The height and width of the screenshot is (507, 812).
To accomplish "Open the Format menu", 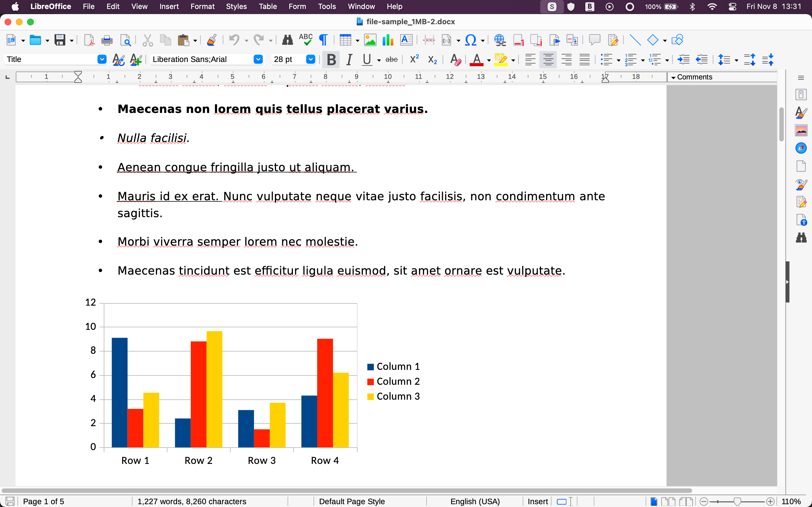I will click(202, 6).
